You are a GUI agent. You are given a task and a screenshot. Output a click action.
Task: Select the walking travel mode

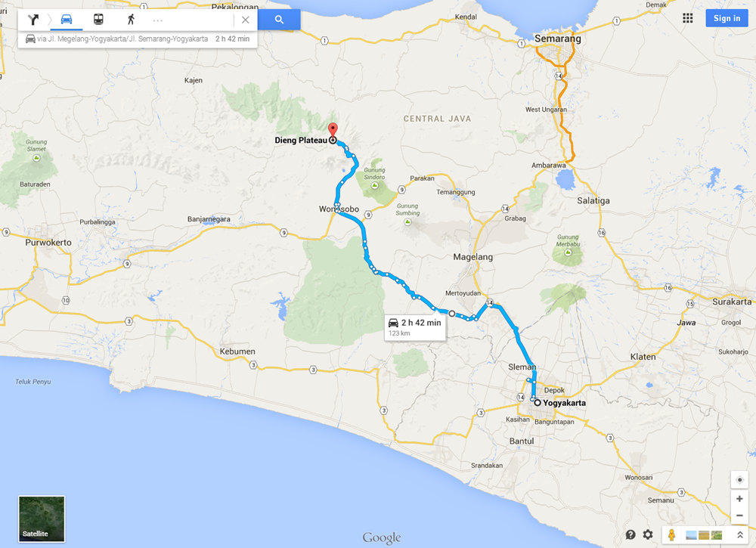coord(131,20)
